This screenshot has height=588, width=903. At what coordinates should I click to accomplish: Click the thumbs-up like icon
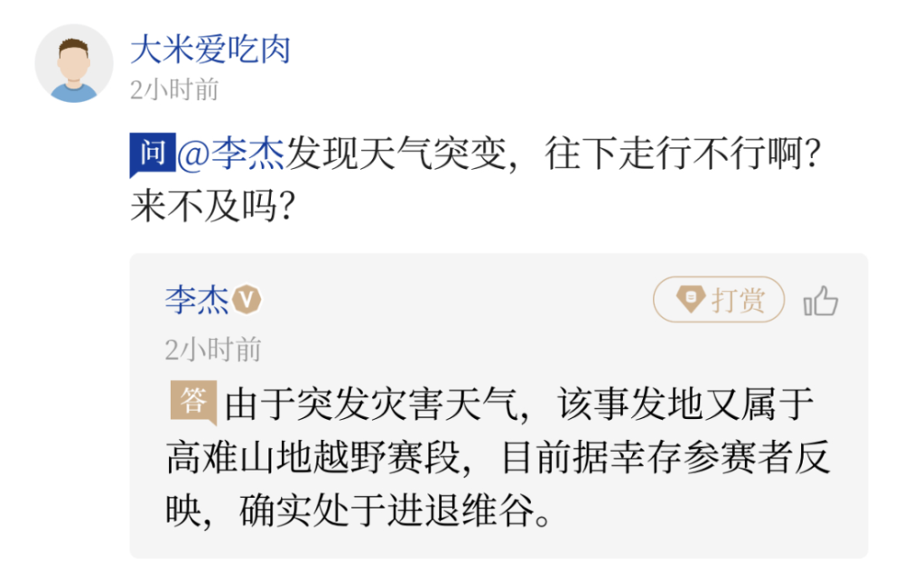[x=821, y=301]
